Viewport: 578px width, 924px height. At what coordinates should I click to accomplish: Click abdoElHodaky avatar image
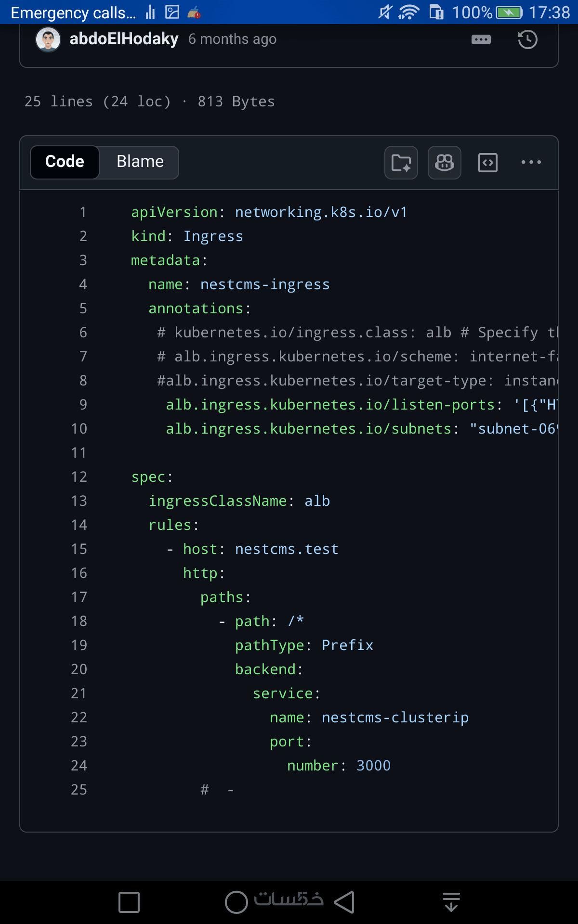pyautogui.click(x=48, y=39)
